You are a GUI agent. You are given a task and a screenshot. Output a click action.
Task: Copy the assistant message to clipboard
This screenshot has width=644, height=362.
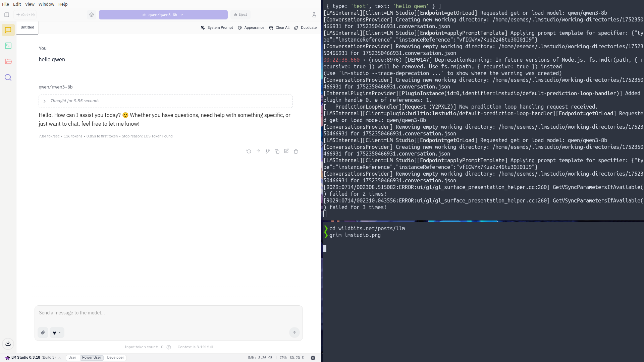click(277, 152)
